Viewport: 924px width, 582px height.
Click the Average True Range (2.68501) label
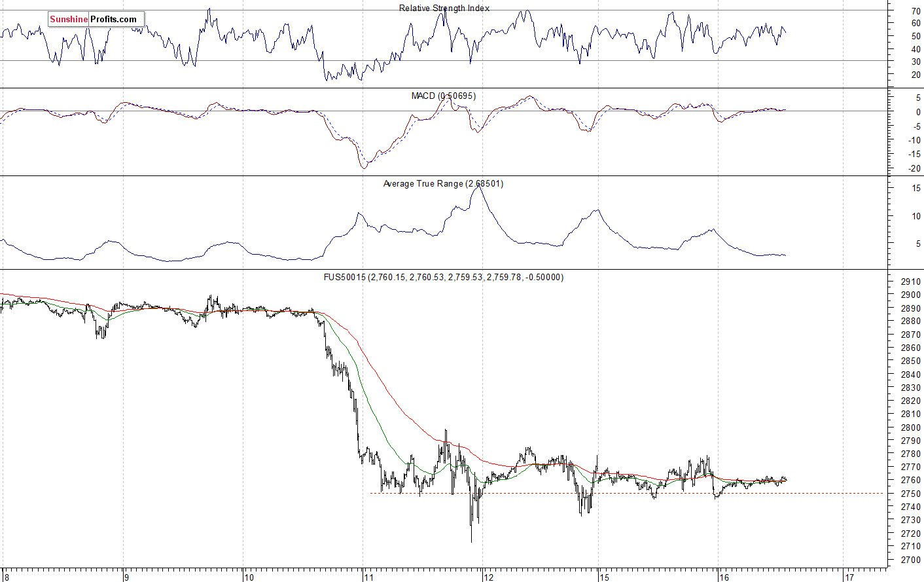(x=444, y=183)
